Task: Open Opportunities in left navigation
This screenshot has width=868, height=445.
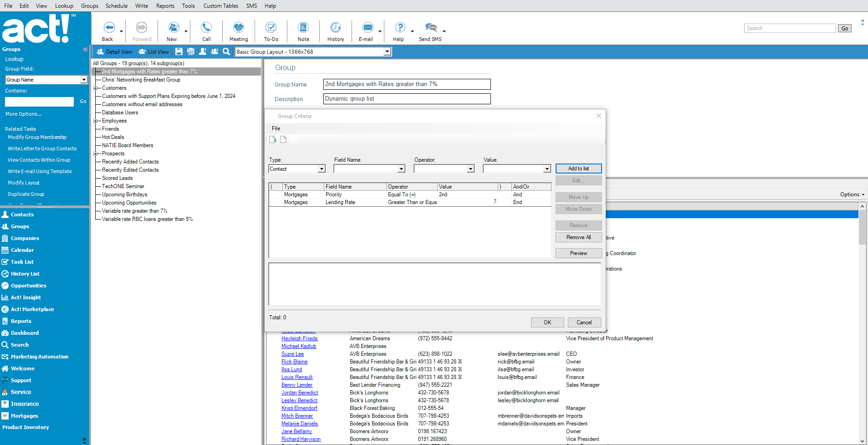Action: tap(29, 286)
